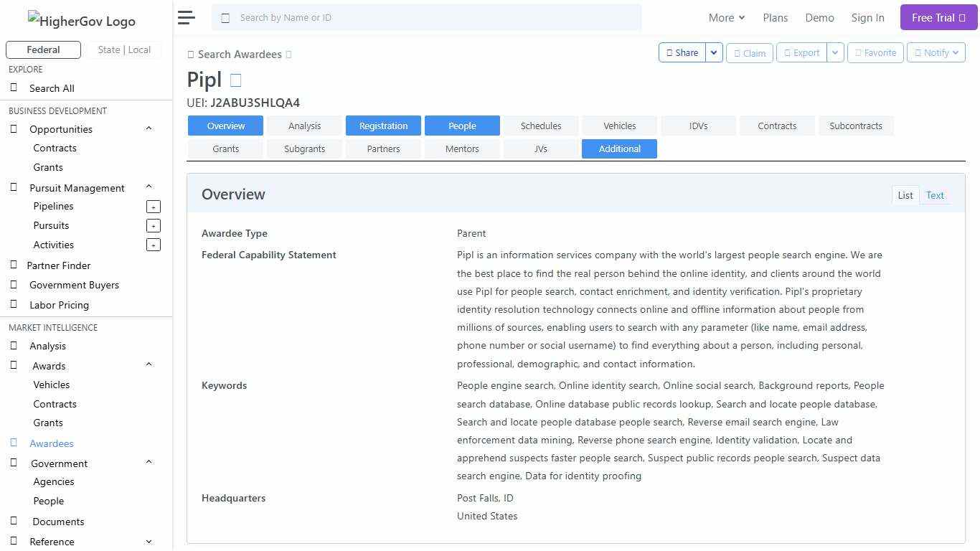This screenshot has height=551, width=980.
Task: Switch to State | Local toggle
Action: click(124, 50)
